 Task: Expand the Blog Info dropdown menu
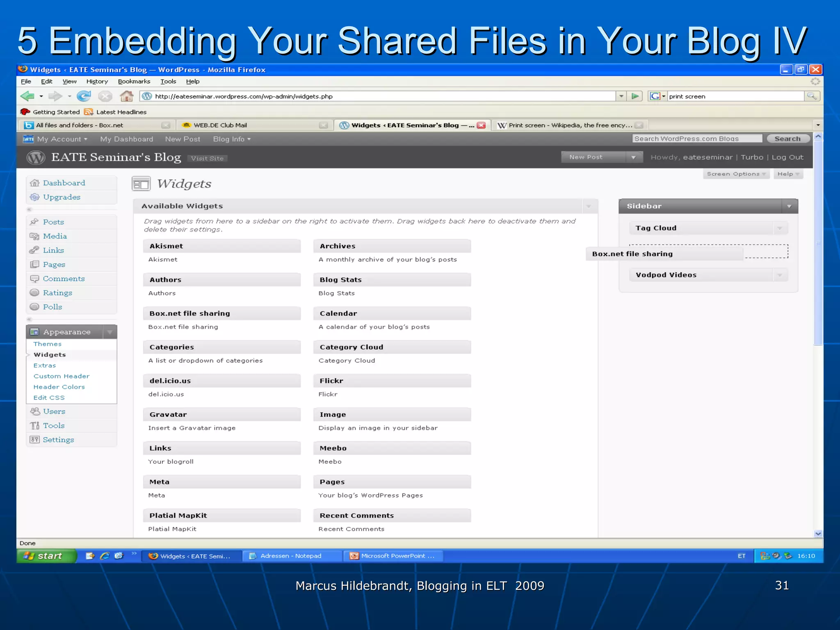(x=232, y=139)
